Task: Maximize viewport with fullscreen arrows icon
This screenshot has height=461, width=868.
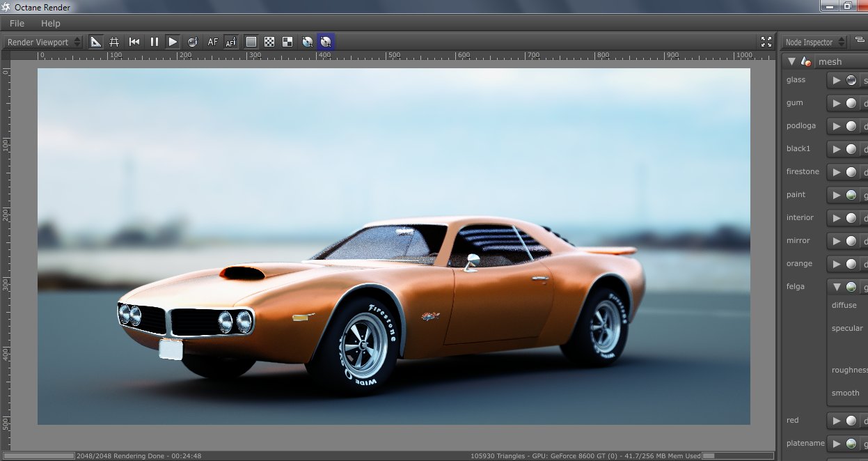Action: tap(766, 42)
